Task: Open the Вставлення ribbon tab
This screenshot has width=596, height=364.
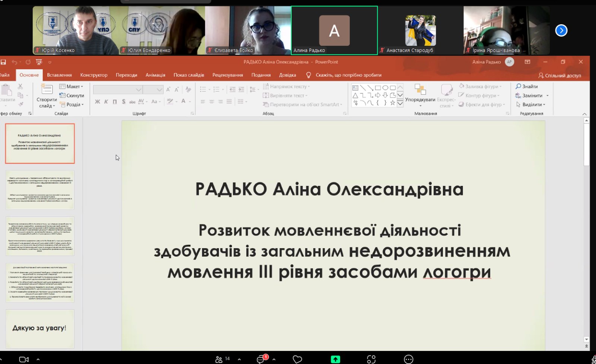Action: [59, 75]
